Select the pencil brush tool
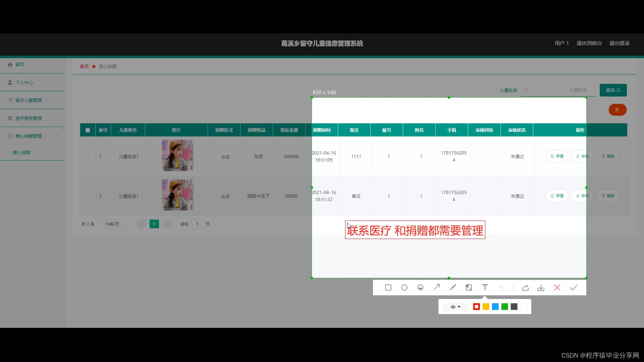The height and width of the screenshot is (362, 644). [x=452, y=287]
